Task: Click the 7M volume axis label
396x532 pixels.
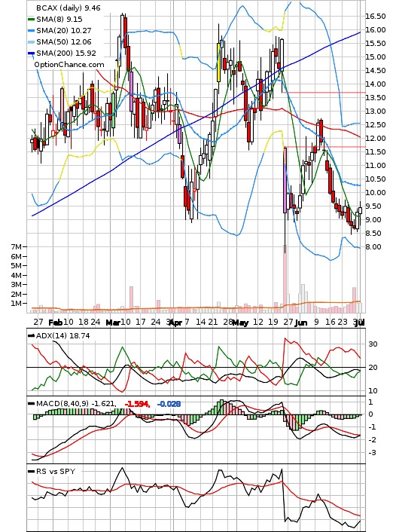Action: pyautogui.click(x=16, y=247)
